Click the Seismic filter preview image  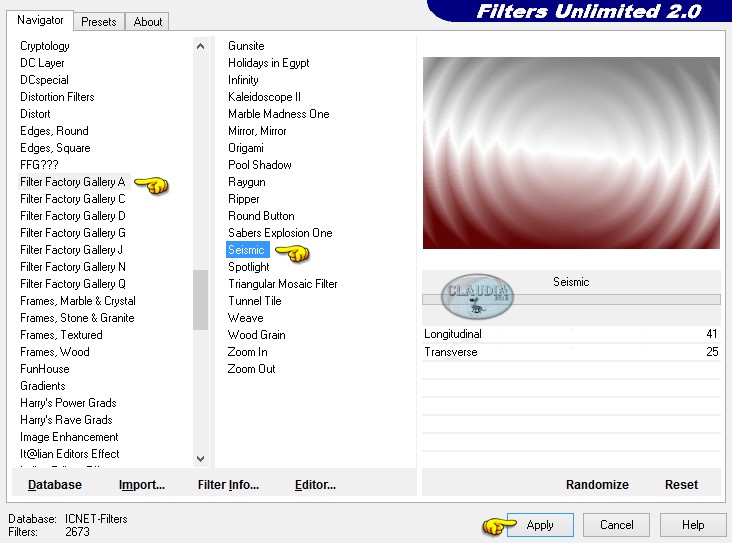571,153
